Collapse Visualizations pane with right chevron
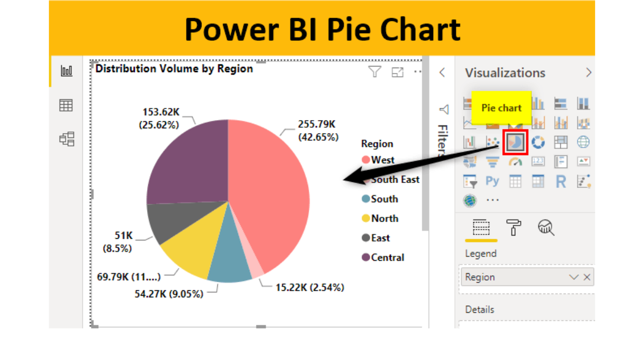This screenshot has width=644, height=337. (x=588, y=72)
